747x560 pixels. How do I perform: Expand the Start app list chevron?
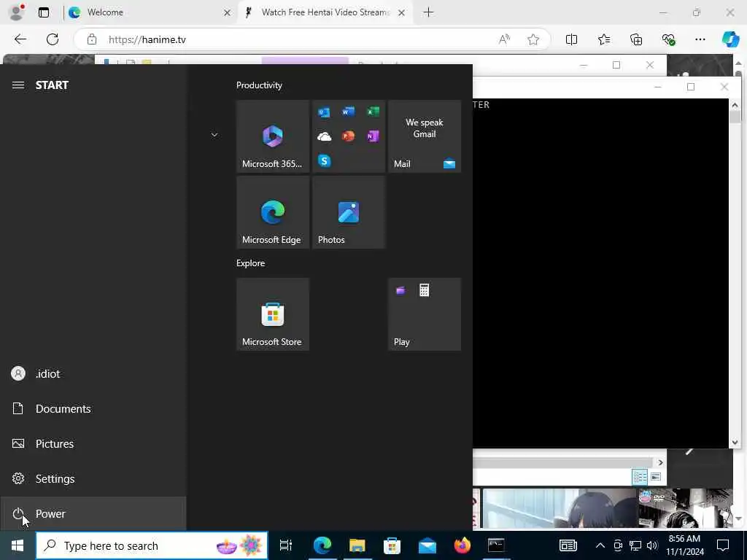coord(214,135)
